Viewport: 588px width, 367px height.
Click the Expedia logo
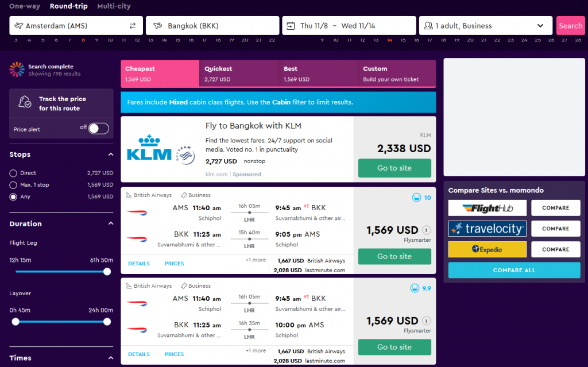tap(487, 249)
